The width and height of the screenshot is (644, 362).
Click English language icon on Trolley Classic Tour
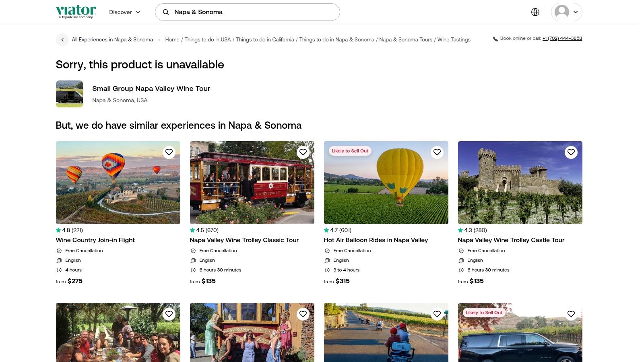point(193,261)
